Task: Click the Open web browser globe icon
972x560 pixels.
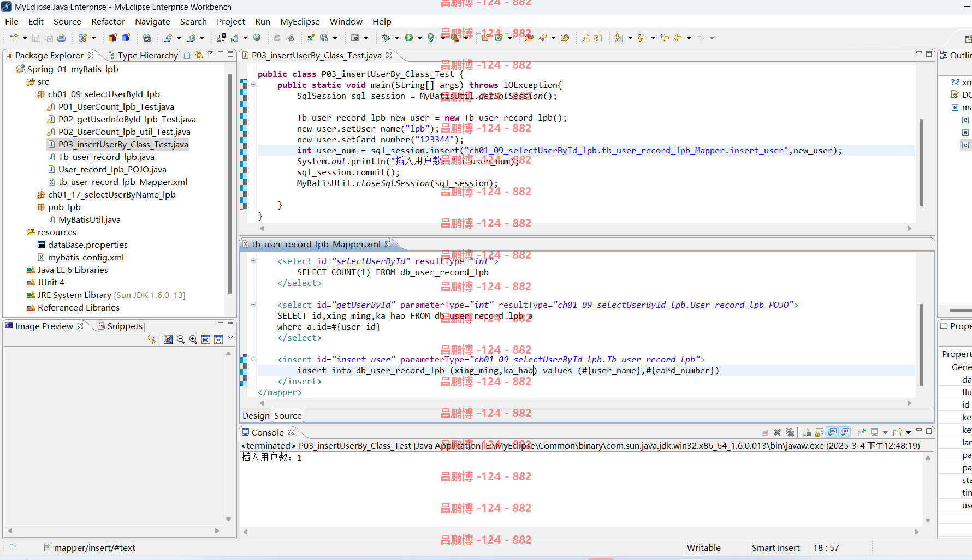Action: 257,38
